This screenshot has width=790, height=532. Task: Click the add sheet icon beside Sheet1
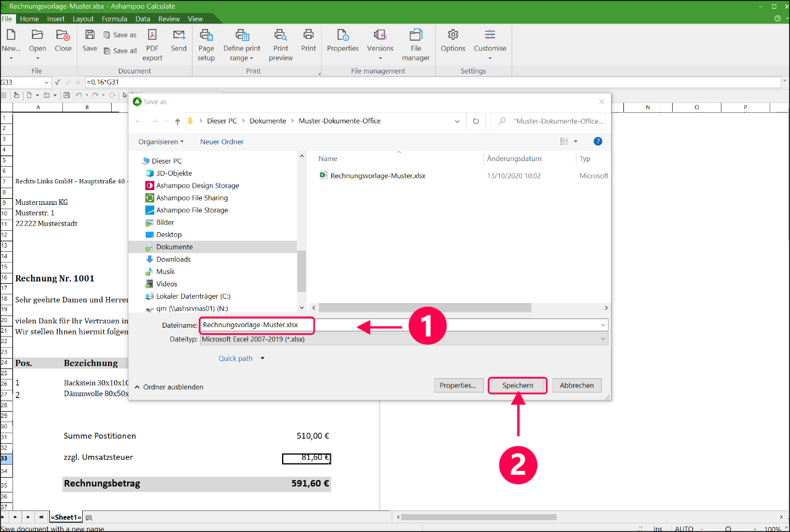coord(89,517)
